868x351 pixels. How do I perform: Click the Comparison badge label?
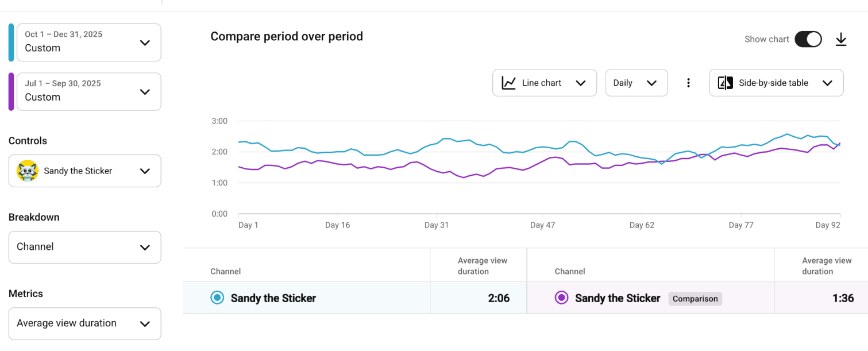[x=695, y=299]
